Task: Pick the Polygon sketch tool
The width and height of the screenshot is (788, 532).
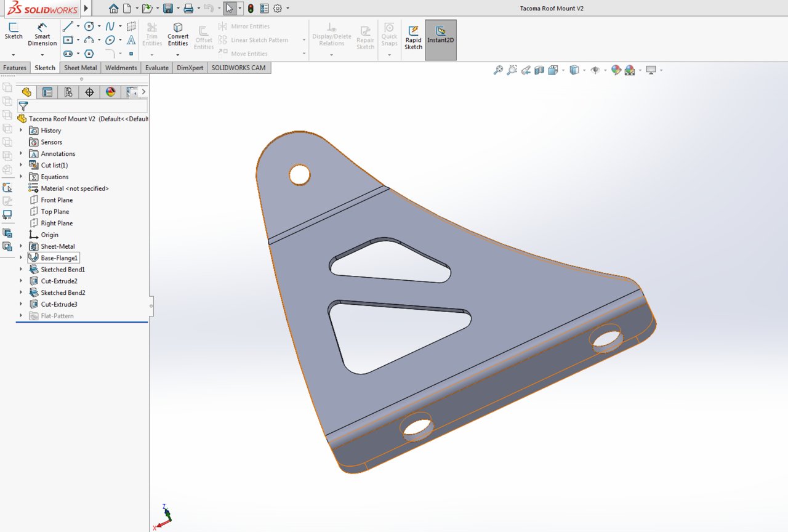Action: point(89,54)
